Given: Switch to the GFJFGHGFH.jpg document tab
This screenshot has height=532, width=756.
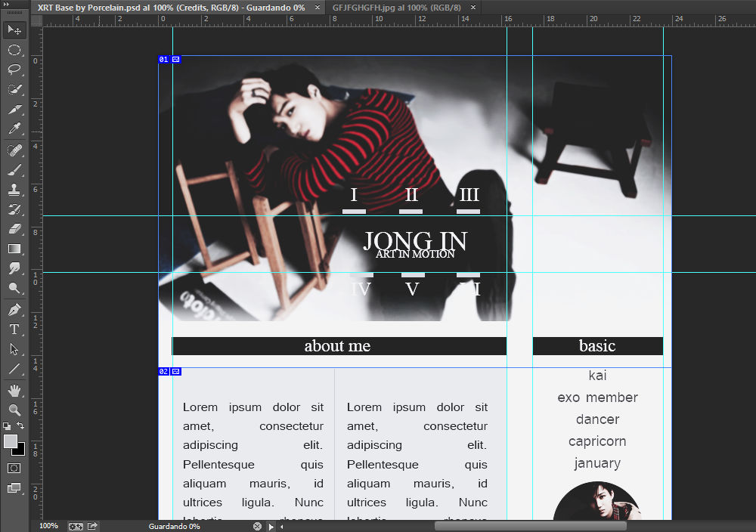Looking at the screenshot, I should pos(396,7).
